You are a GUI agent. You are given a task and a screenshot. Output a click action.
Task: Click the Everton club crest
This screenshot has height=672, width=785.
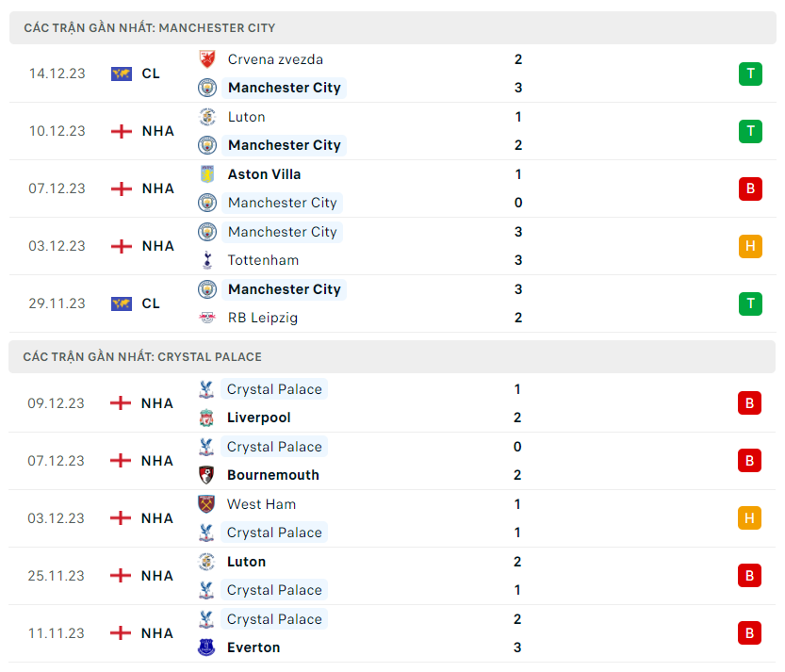point(206,647)
